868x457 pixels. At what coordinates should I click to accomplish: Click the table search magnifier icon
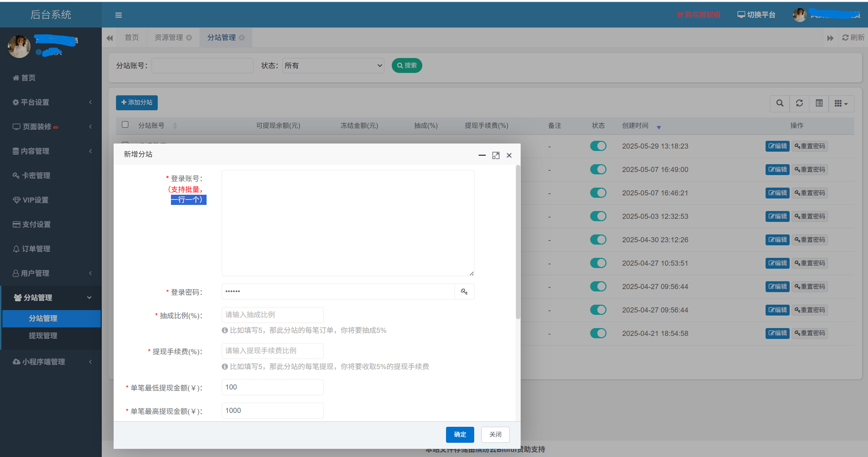(x=780, y=103)
